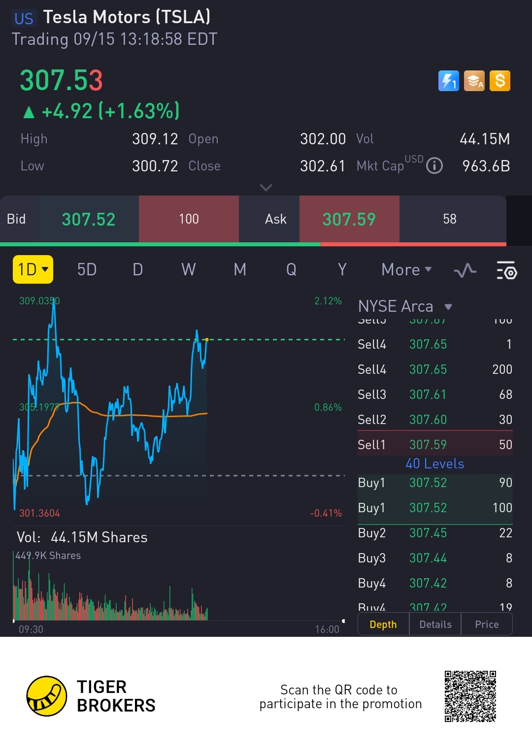Tap the 16:00 chart time label

[327, 629]
